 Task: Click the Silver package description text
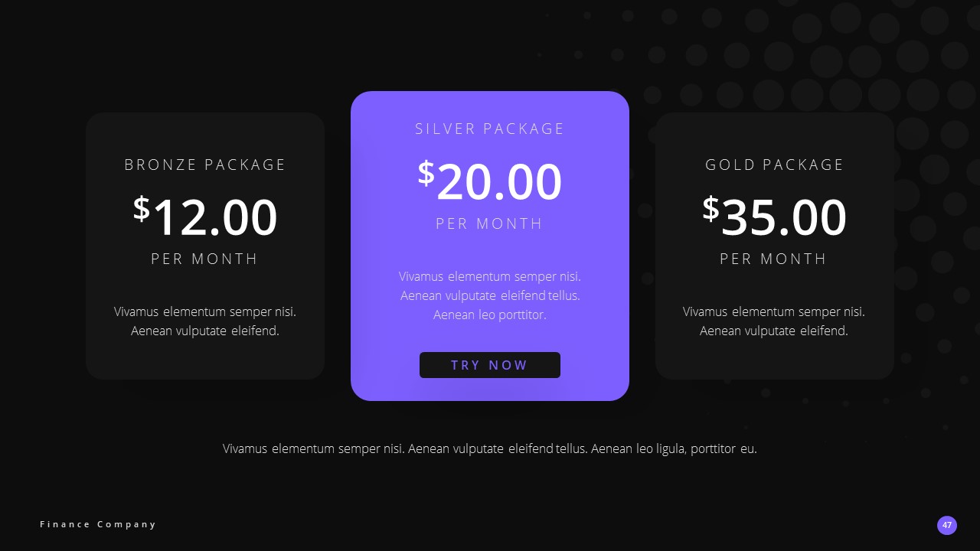(x=490, y=295)
